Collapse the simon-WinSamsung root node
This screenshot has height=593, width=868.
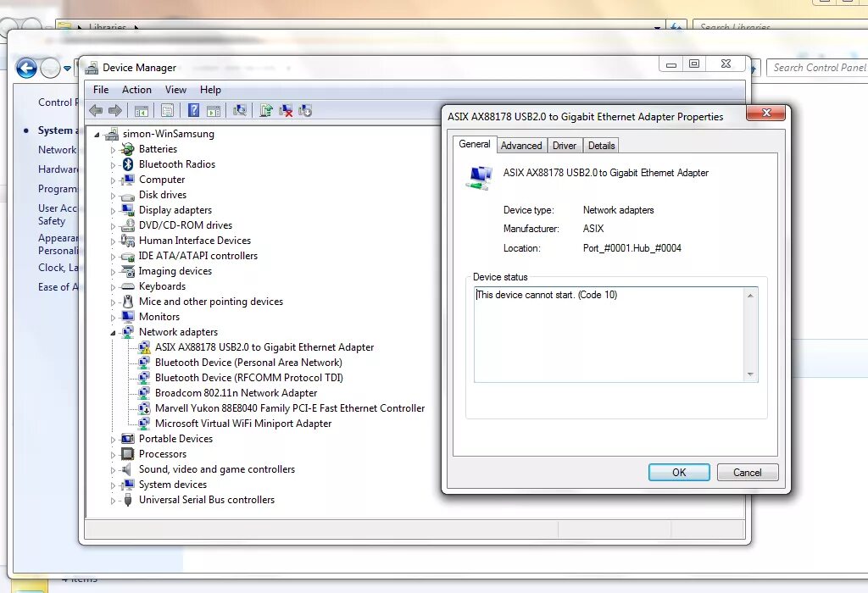point(97,135)
